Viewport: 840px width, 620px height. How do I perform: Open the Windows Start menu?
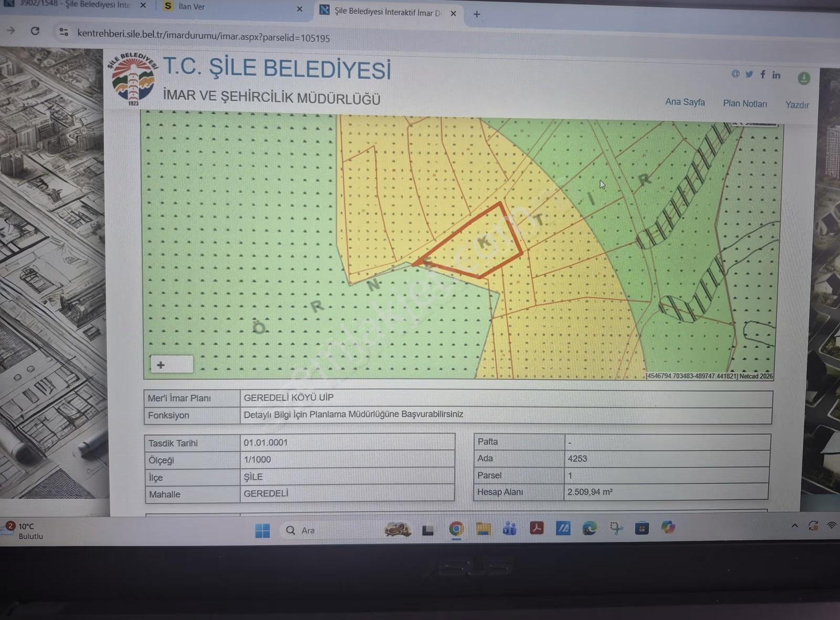(x=262, y=531)
